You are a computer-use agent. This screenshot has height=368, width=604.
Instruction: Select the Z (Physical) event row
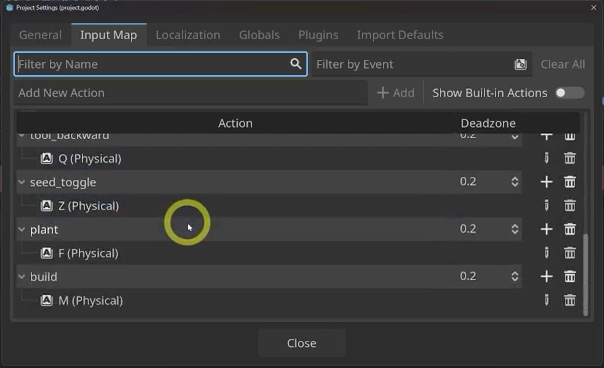coord(269,205)
